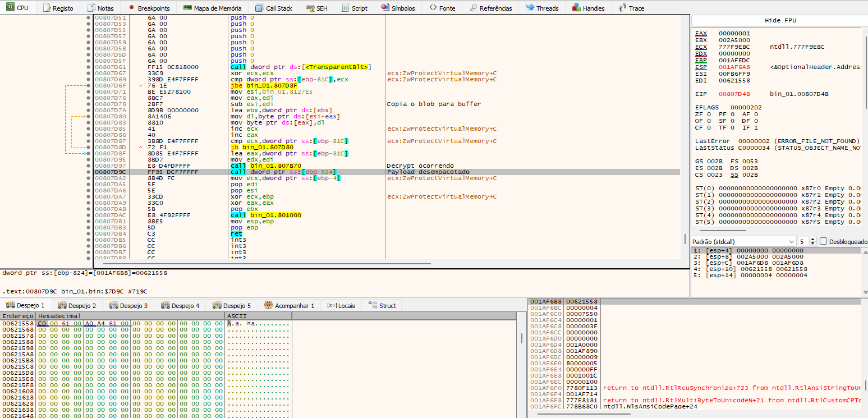
Task: Click the red dot icon of Breakpoints
Action: click(131, 8)
